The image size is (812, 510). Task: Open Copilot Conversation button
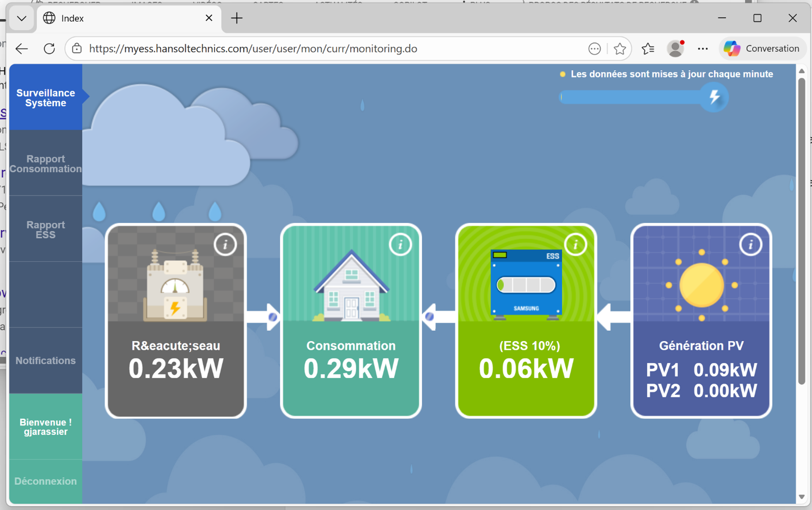(x=762, y=49)
